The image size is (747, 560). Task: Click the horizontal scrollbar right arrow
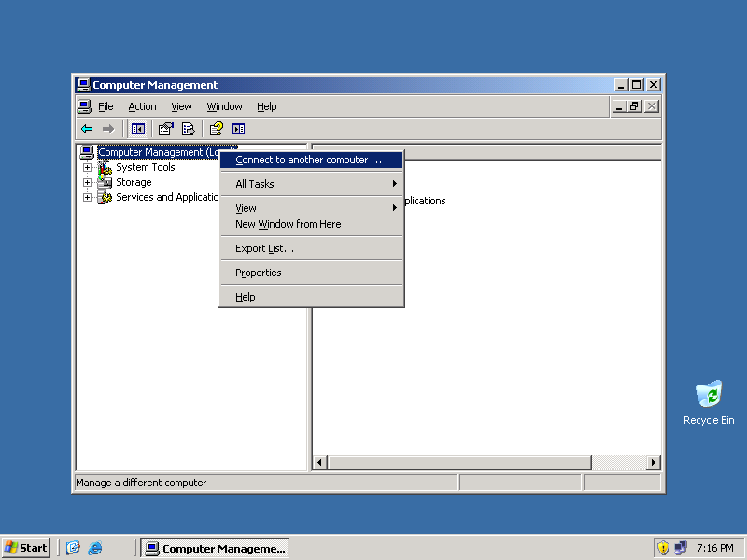653,462
